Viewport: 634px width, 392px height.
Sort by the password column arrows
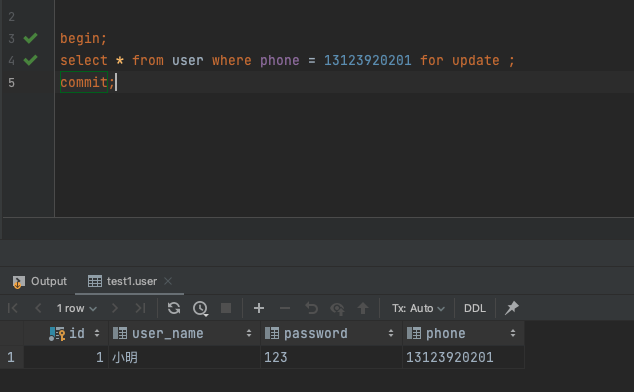tap(391, 333)
